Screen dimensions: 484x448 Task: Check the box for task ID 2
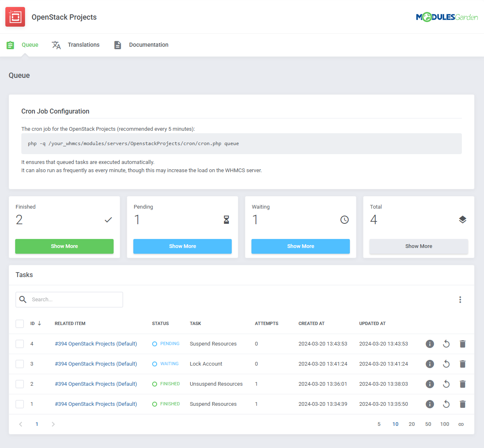click(x=20, y=384)
